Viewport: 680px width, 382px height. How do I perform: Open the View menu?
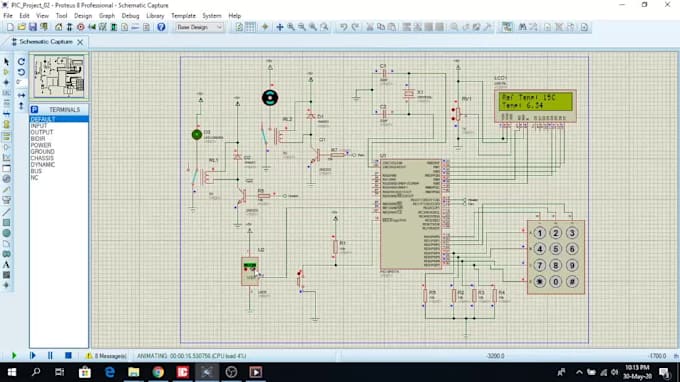point(42,16)
